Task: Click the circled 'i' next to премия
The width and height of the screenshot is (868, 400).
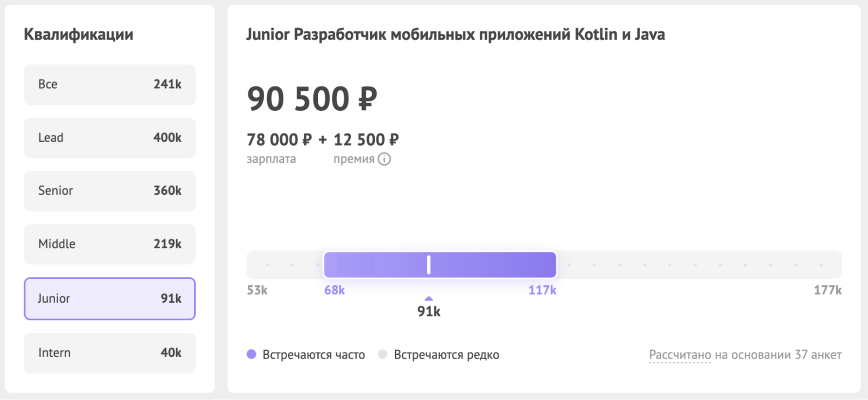Action: click(x=384, y=159)
